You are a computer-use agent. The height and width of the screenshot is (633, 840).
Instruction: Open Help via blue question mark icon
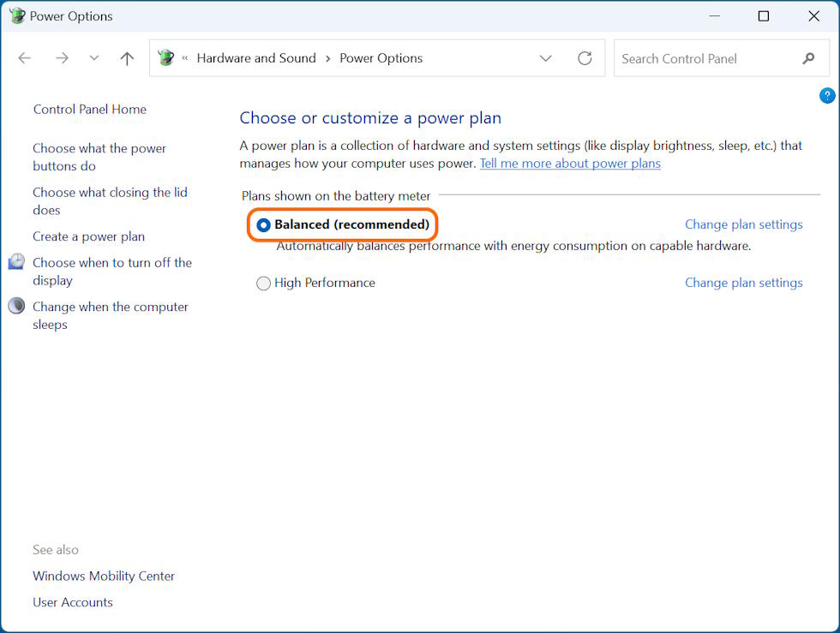pyautogui.click(x=827, y=95)
